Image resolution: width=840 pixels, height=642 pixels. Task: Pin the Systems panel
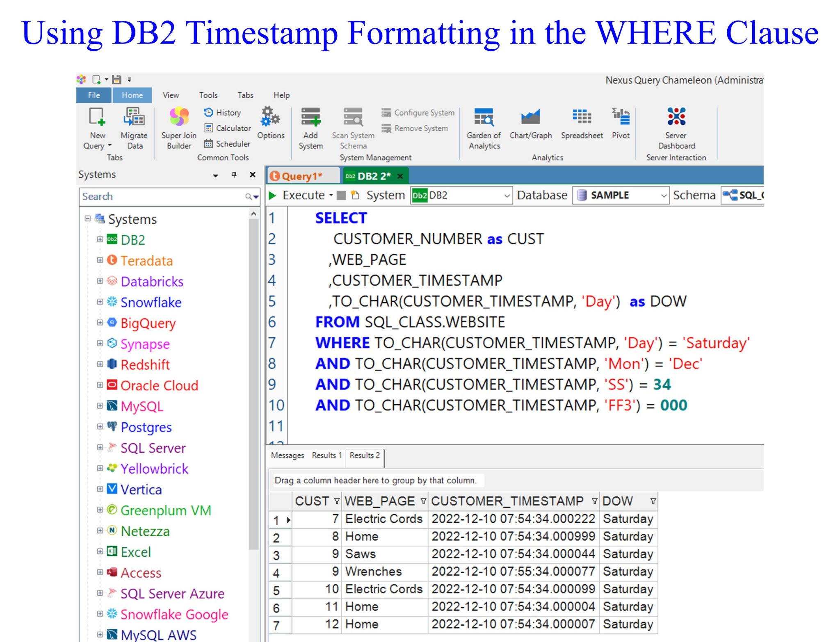[234, 175]
